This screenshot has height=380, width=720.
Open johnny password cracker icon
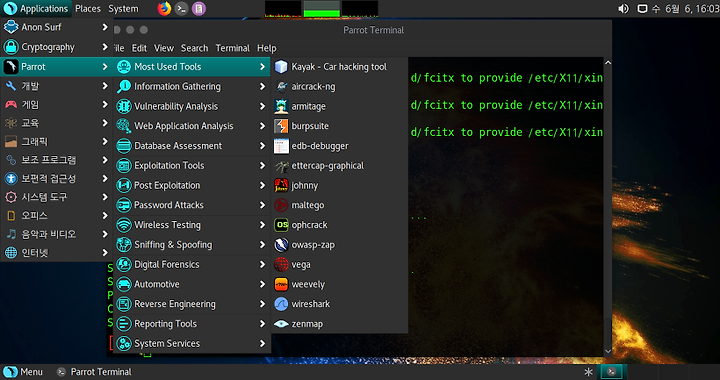point(281,185)
